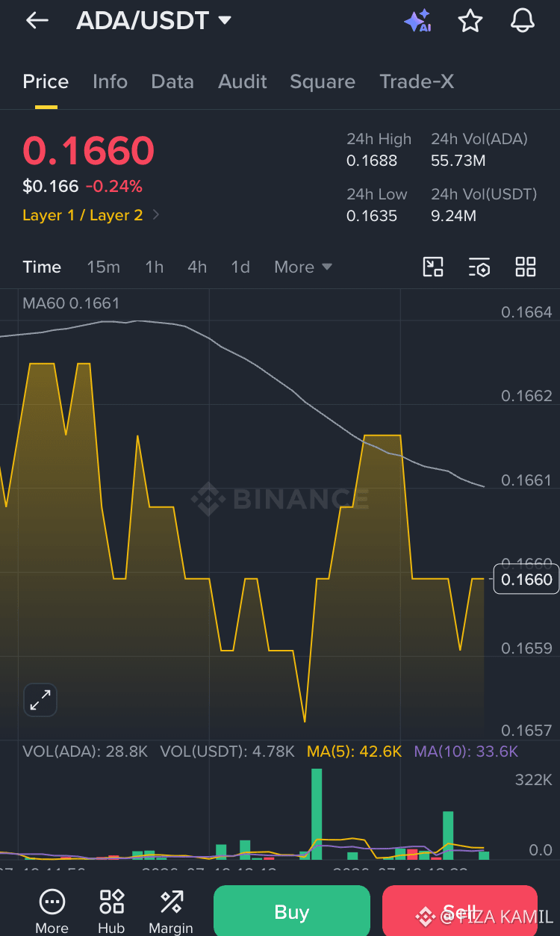Open the Layer 1 / Layer 2 category link
The height and width of the screenshot is (936, 560).
pyautogui.click(x=83, y=215)
